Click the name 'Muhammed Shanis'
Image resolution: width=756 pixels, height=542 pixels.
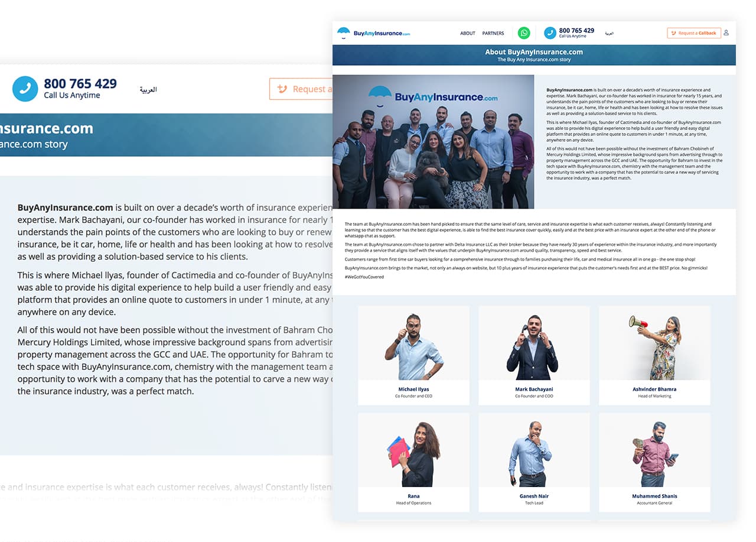(654, 496)
